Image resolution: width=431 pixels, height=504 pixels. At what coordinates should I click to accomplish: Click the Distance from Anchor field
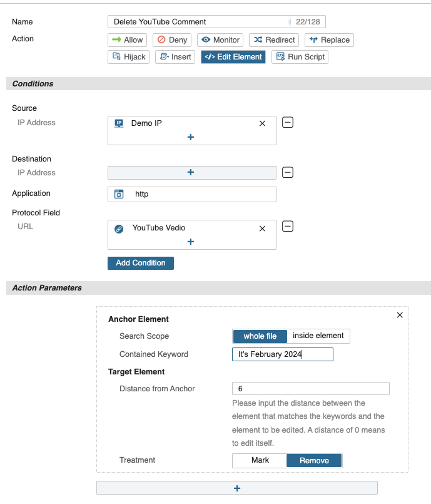[x=310, y=389]
